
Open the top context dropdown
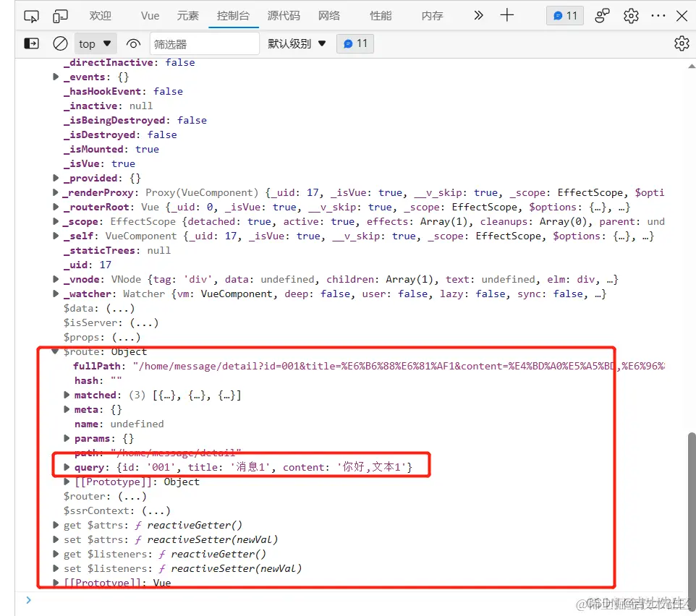coord(95,43)
